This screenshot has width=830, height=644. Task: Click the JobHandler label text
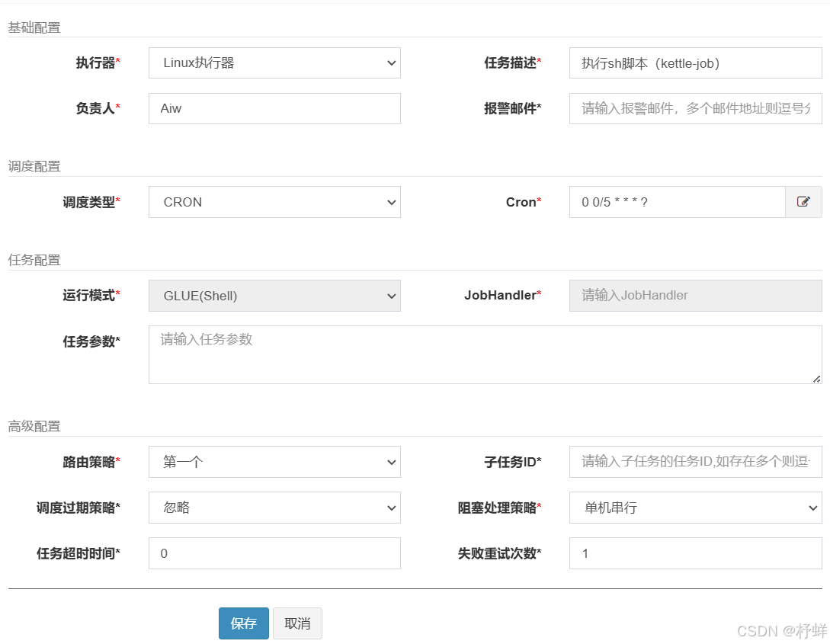(x=503, y=295)
